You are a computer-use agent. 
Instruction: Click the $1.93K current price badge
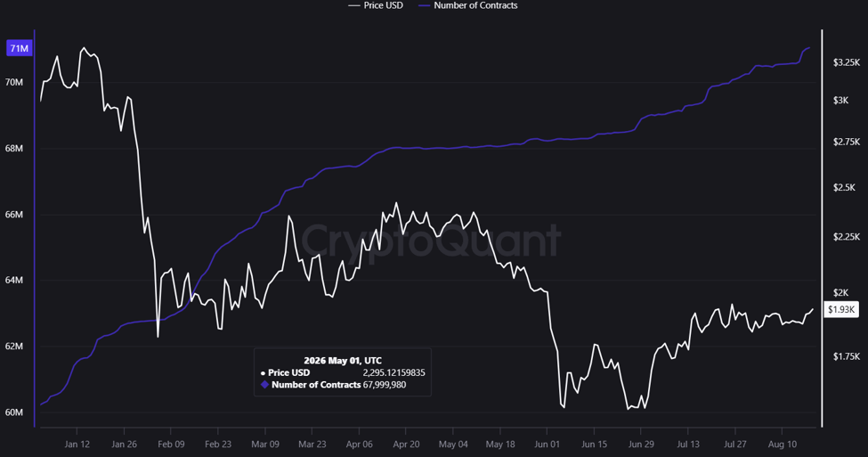(841, 310)
